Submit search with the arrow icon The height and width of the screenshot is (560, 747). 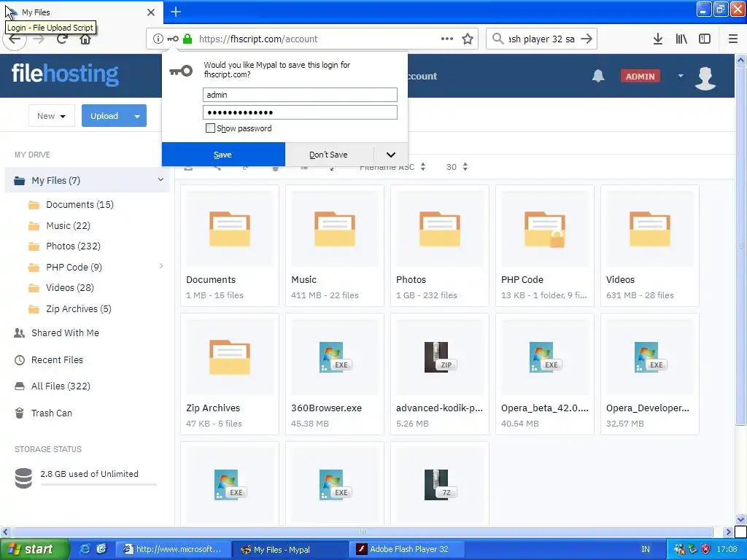[x=587, y=39]
